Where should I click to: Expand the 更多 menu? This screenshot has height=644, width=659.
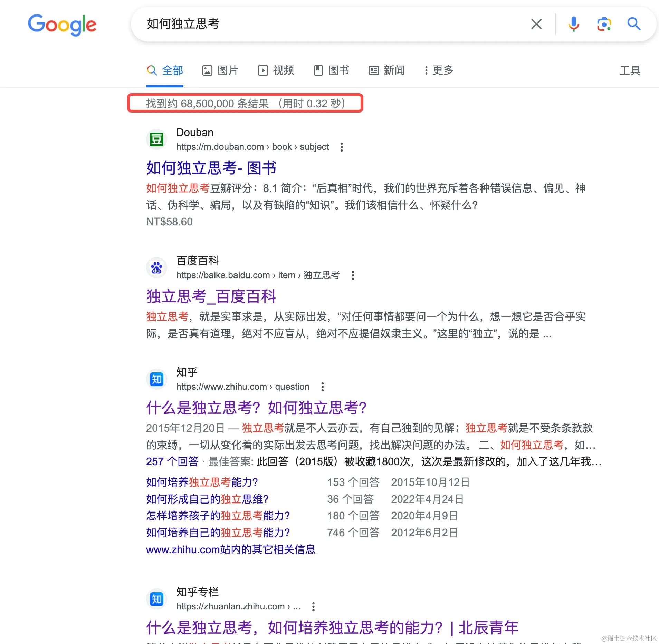(439, 70)
